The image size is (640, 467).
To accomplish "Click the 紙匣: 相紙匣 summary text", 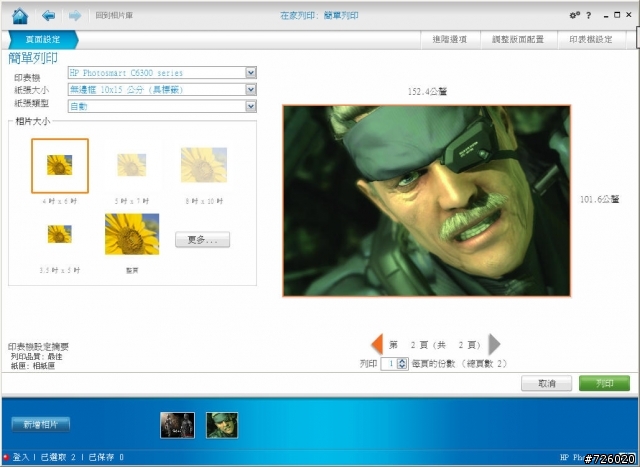I will coord(33,366).
